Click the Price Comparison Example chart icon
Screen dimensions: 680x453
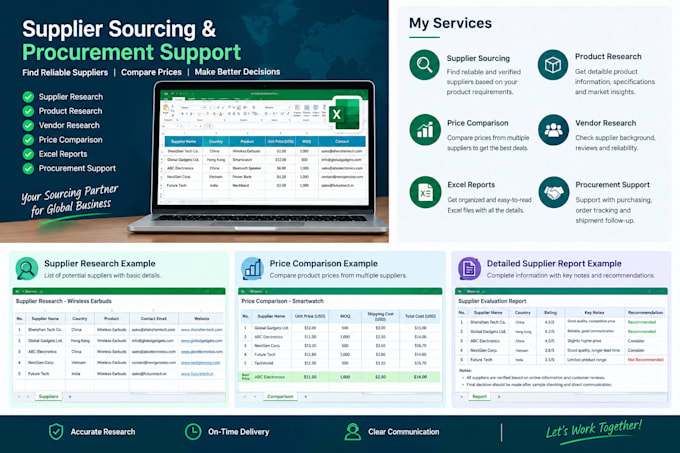click(252, 269)
